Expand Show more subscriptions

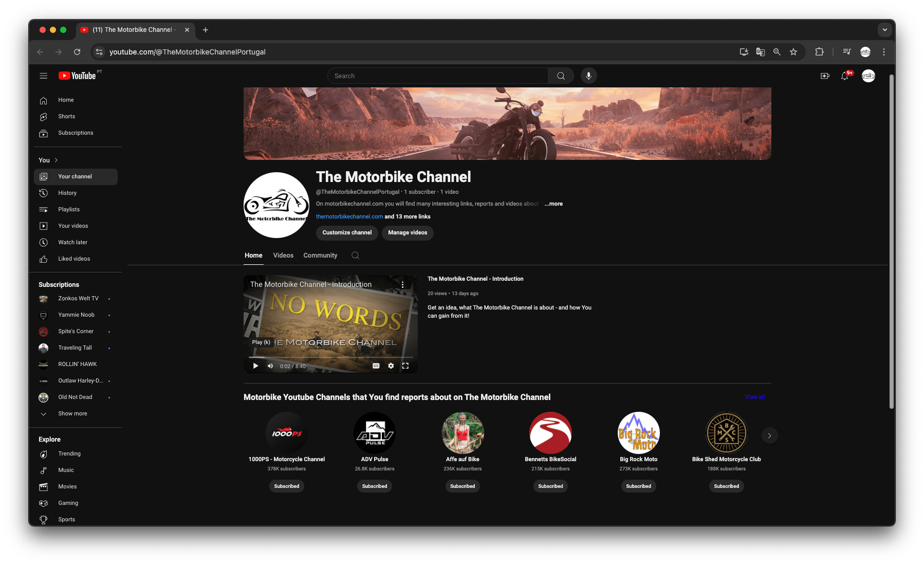(72, 414)
